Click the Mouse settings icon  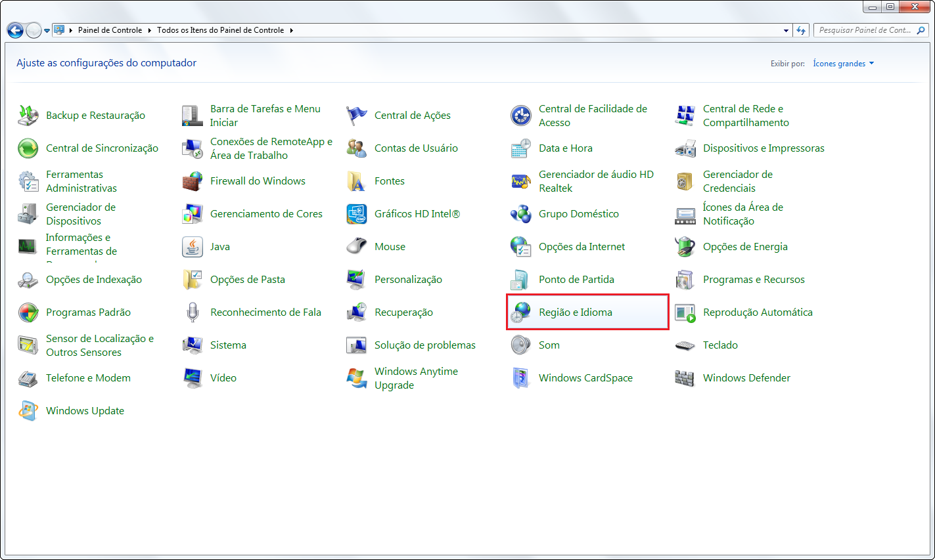click(x=356, y=247)
